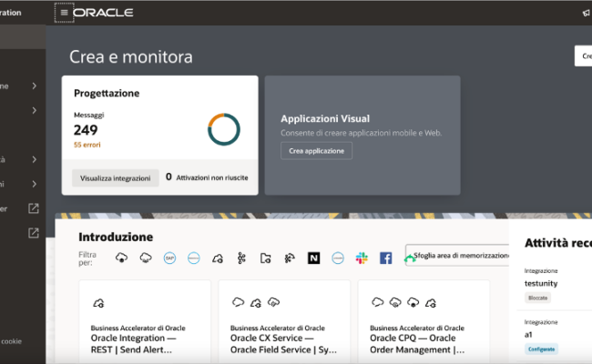Expand the sidebar chevron below the 'ne' item
This screenshot has height=364, width=592.
tap(35, 110)
